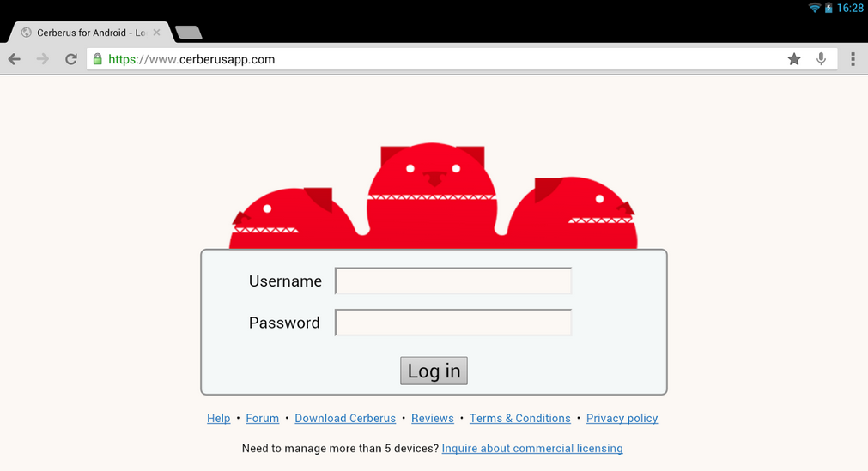This screenshot has height=471, width=868.
Task: Close the Cerberus for Android tab
Action: pos(156,33)
